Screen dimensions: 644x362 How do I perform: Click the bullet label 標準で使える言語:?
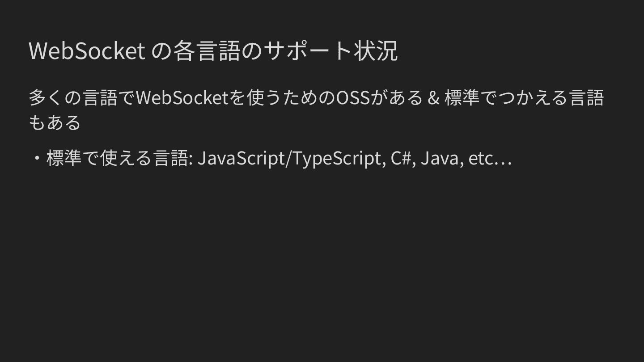(119, 158)
